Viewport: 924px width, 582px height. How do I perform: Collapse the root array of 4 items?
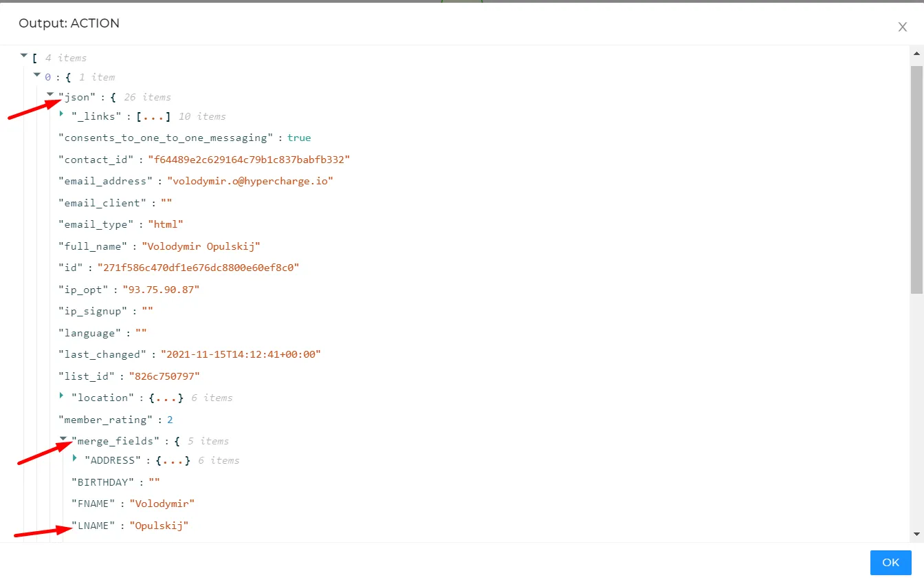[x=24, y=56]
